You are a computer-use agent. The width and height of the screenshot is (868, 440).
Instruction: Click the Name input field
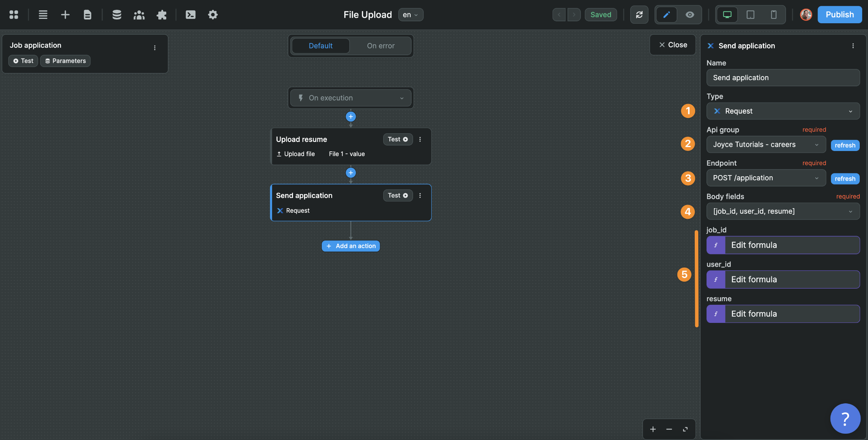pos(783,78)
